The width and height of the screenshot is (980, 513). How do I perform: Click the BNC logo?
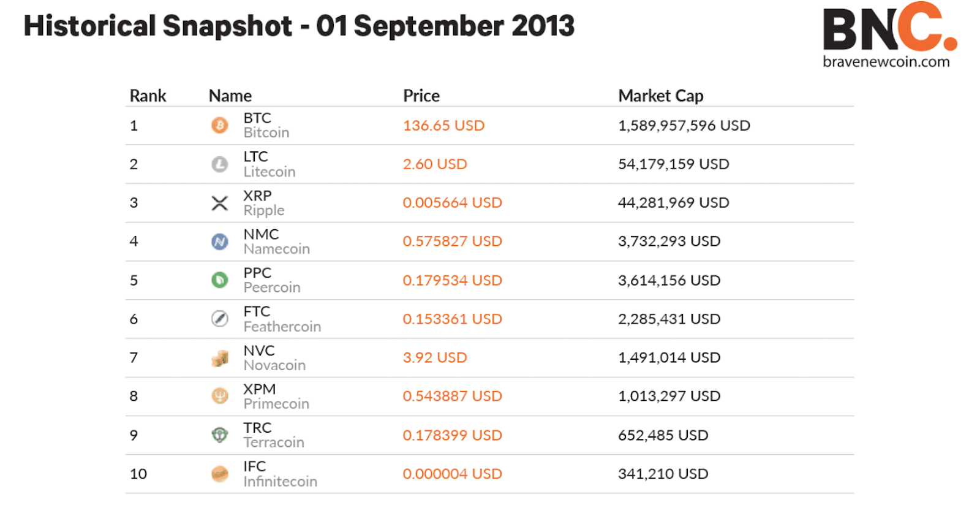[x=889, y=28]
